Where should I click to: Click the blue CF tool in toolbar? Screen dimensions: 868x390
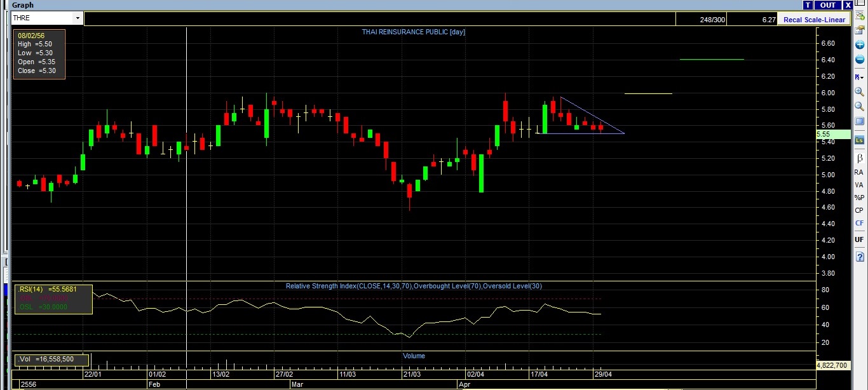click(859, 223)
